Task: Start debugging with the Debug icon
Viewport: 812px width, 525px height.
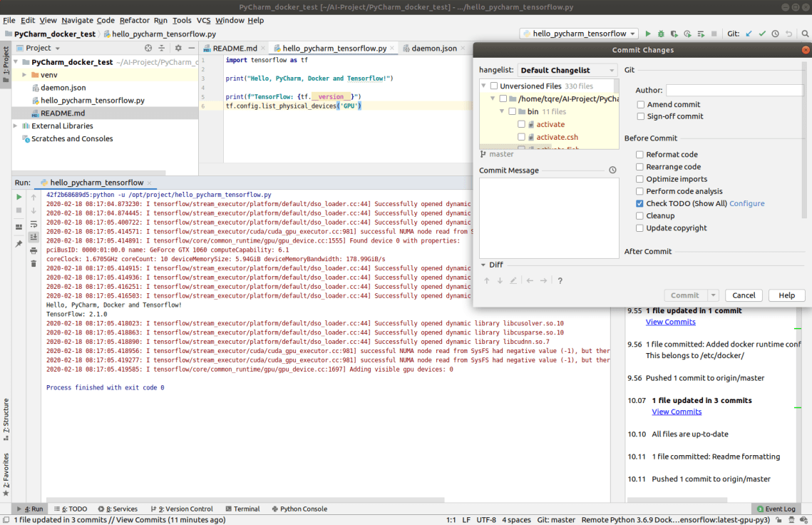Action: click(x=660, y=33)
